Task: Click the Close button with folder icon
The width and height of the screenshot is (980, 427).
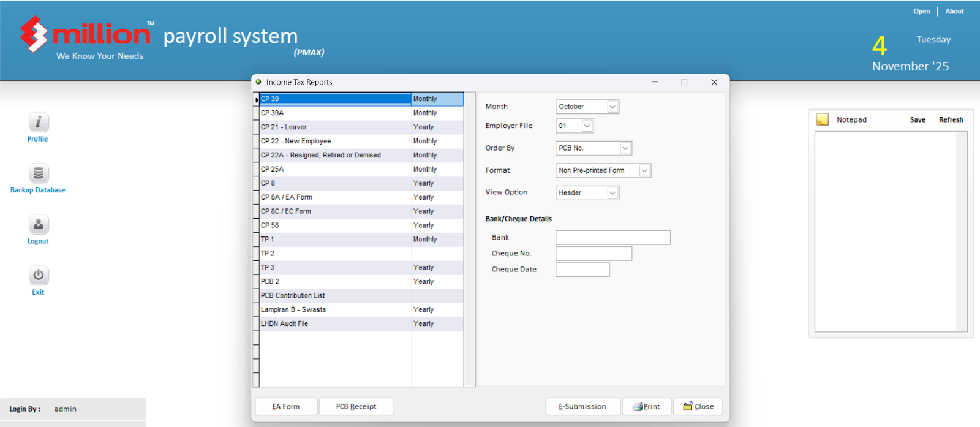Action: (x=698, y=407)
